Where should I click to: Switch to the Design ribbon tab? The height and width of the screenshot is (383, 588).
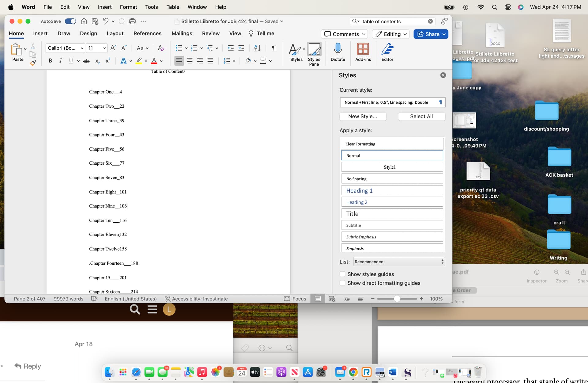[x=89, y=33]
